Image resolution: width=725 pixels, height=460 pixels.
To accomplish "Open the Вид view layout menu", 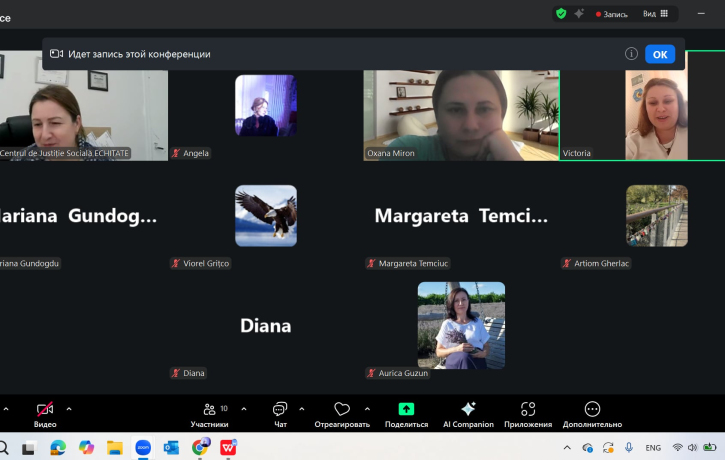I will [656, 14].
